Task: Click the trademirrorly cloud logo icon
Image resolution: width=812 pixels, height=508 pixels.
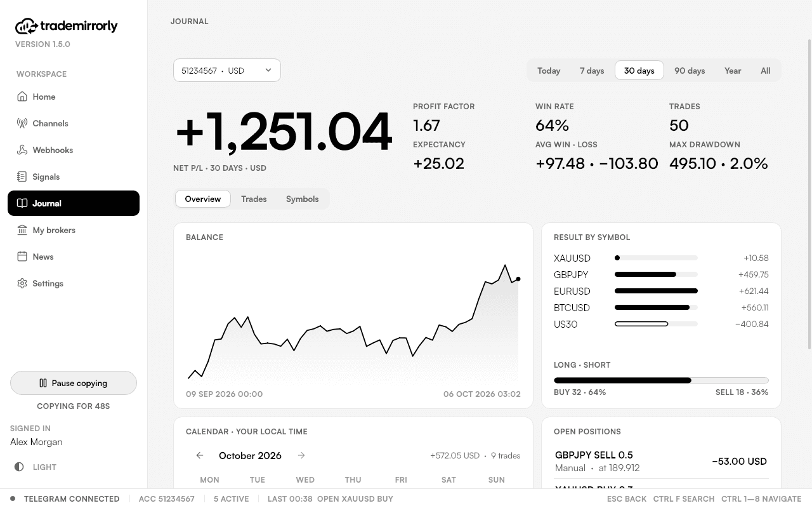Action: 26,26
